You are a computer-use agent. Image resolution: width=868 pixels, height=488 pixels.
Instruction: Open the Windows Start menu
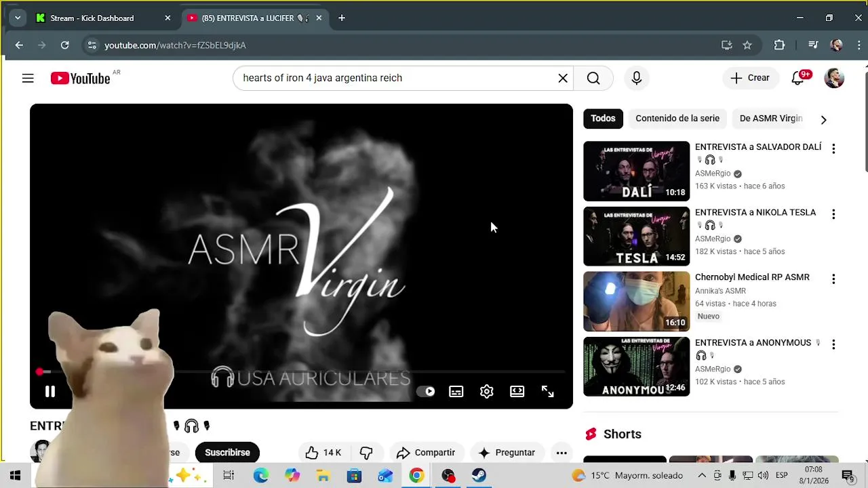click(x=15, y=476)
